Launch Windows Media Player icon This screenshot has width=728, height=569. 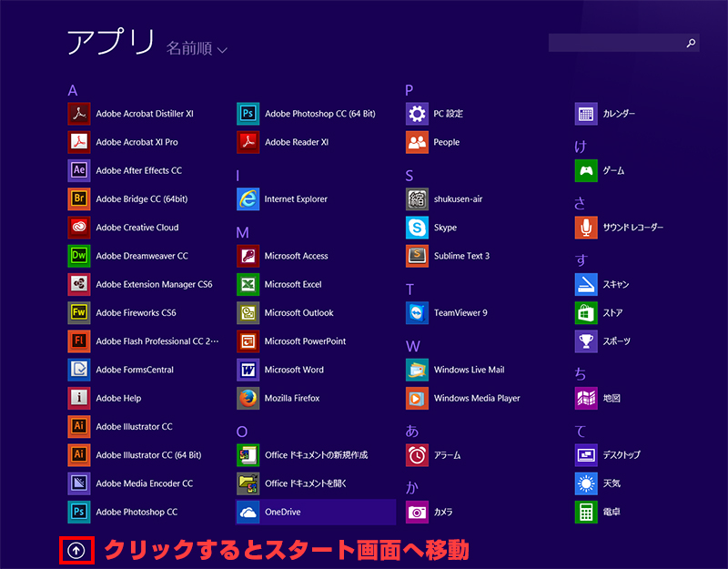tap(417, 398)
